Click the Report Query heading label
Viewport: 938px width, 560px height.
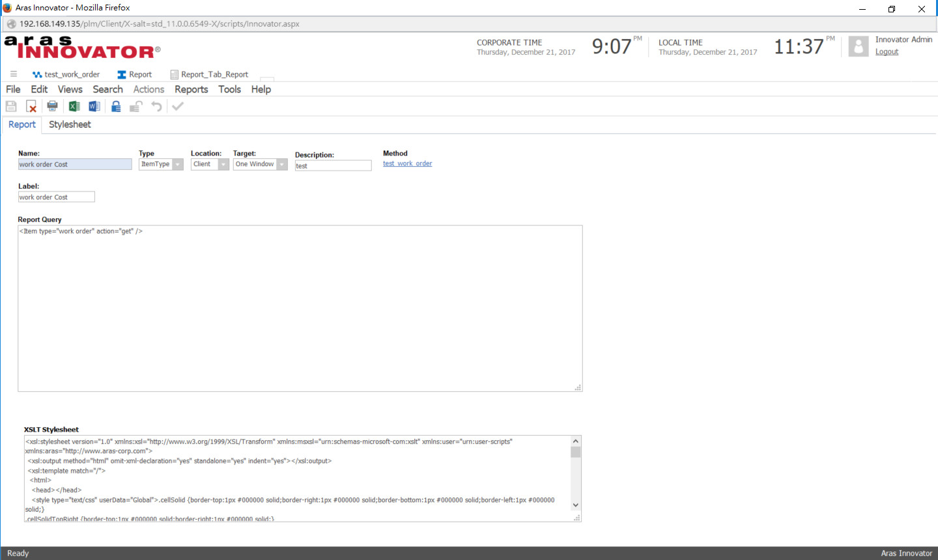point(40,219)
